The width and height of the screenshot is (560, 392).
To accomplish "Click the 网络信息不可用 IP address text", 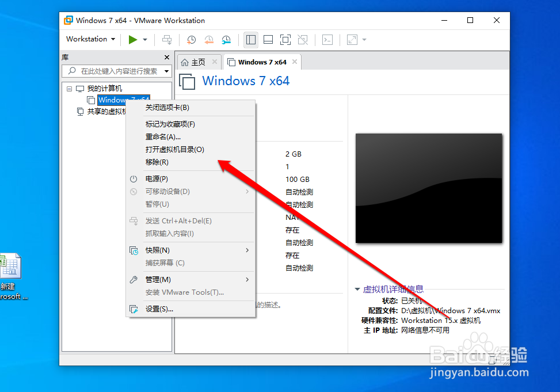I will click(425, 330).
